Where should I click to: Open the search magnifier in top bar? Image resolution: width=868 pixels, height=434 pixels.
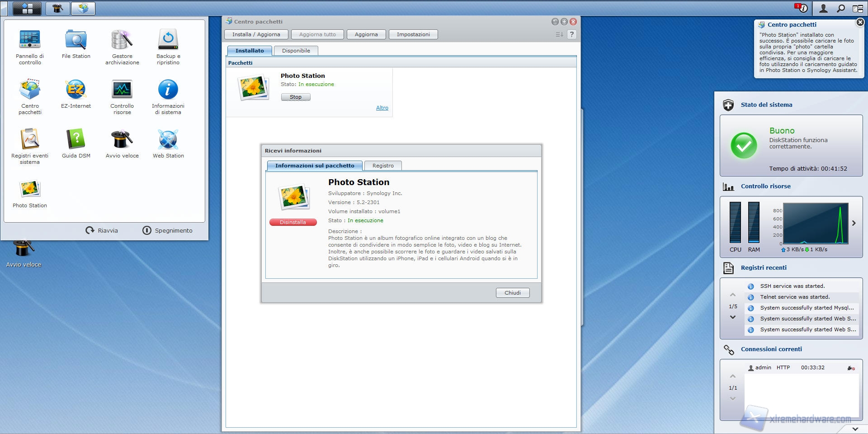(841, 8)
